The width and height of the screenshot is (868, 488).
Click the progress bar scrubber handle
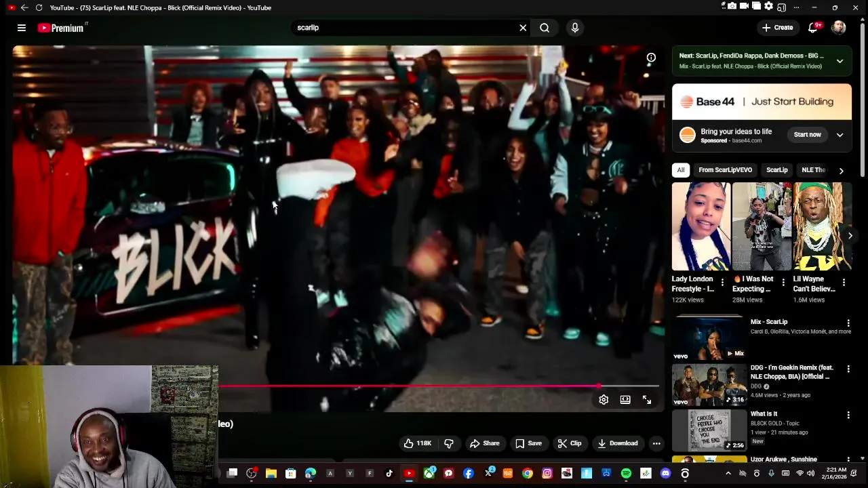point(599,386)
